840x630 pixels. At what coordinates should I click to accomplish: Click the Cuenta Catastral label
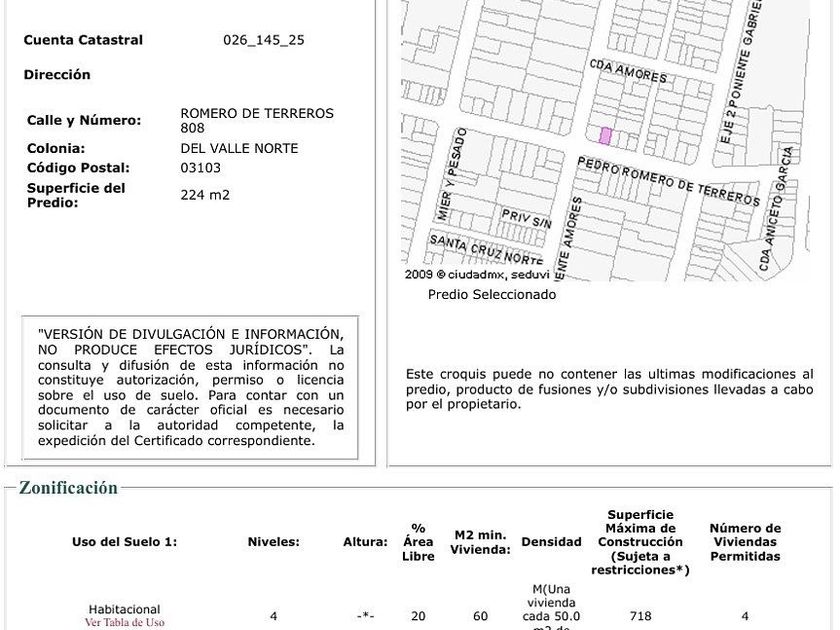[83, 40]
